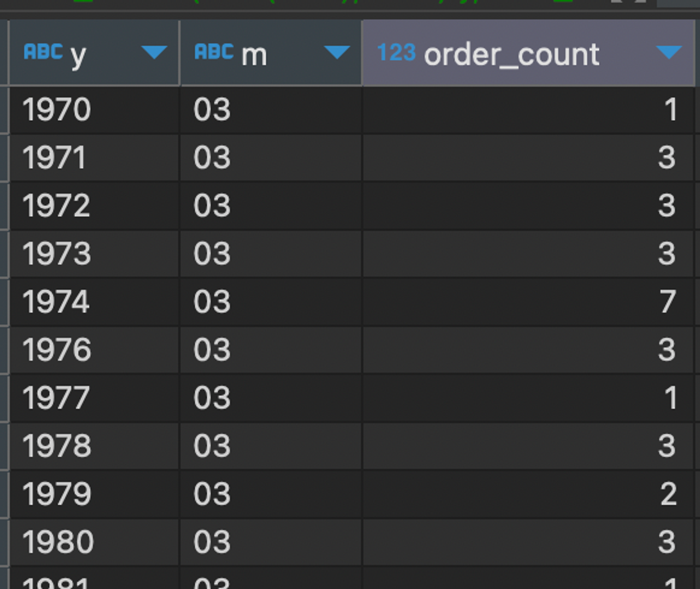Click the 03 month cell in the 1971 row

click(271, 158)
